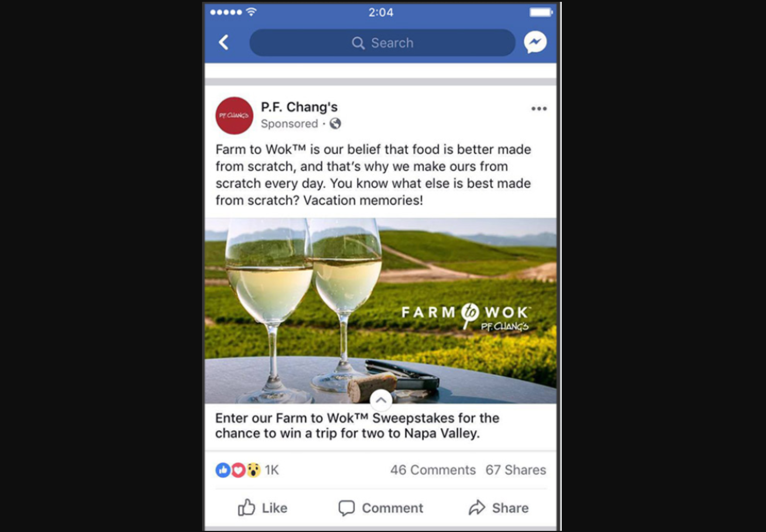
Task: Click the blue thumbs-up reaction icon
Action: [x=223, y=470]
